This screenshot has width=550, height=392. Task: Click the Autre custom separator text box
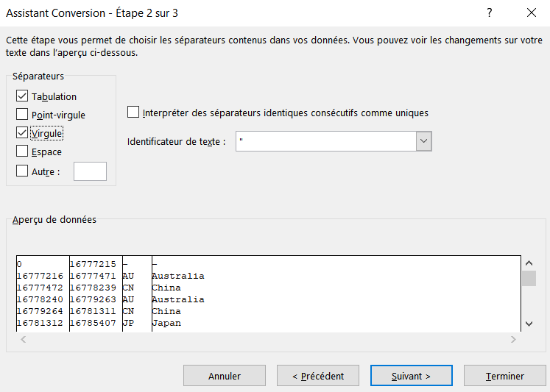[90, 171]
